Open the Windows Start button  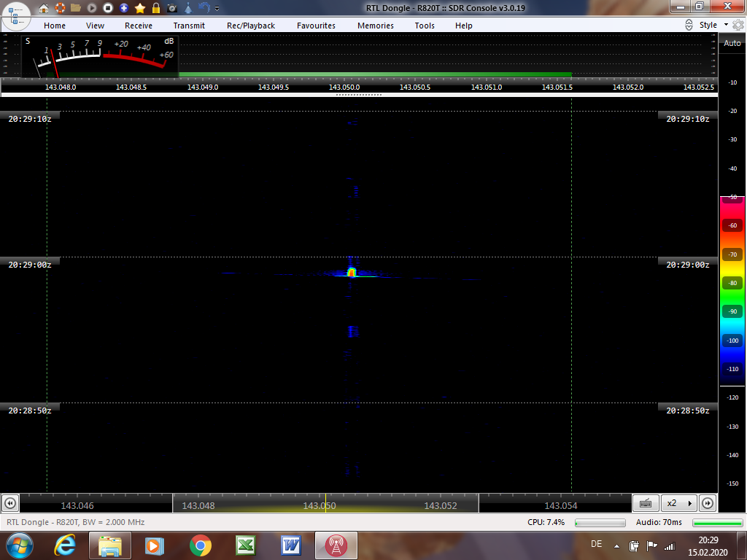[20, 545]
